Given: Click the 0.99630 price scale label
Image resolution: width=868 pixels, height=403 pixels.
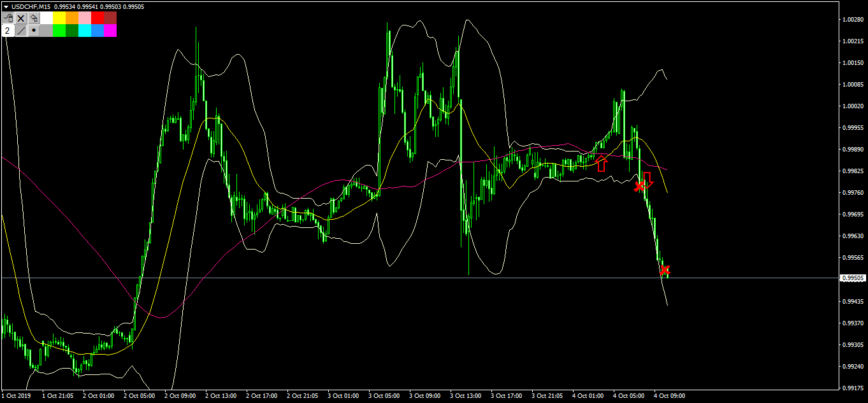Looking at the screenshot, I should 852,236.
